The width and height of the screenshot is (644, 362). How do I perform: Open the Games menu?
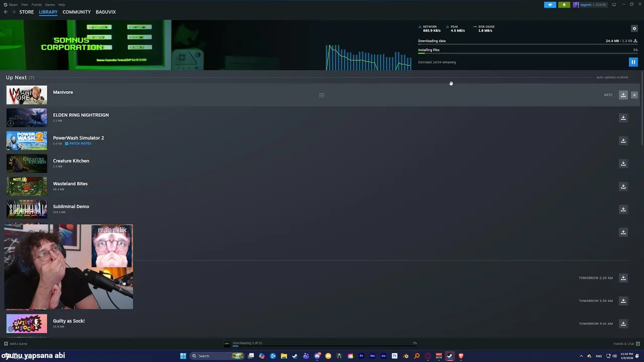(x=50, y=5)
